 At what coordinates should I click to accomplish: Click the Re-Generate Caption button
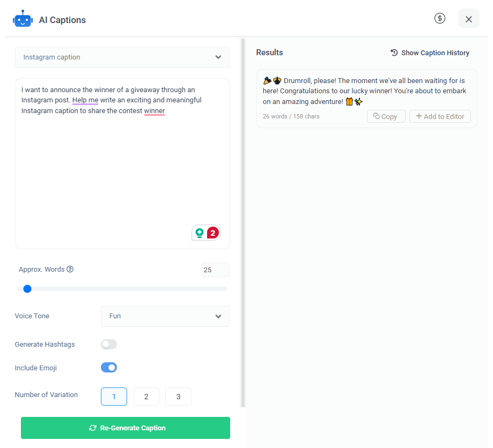click(x=126, y=428)
